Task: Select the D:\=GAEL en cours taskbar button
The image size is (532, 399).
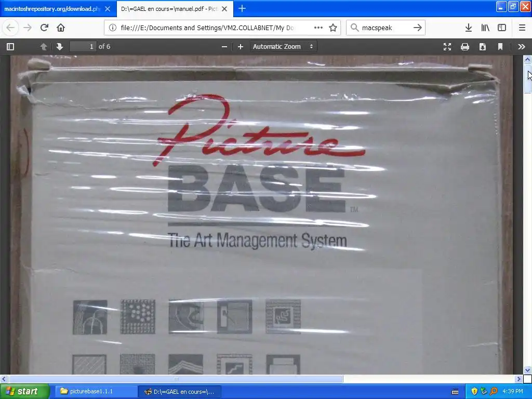Action: pyautogui.click(x=180, y=391)
